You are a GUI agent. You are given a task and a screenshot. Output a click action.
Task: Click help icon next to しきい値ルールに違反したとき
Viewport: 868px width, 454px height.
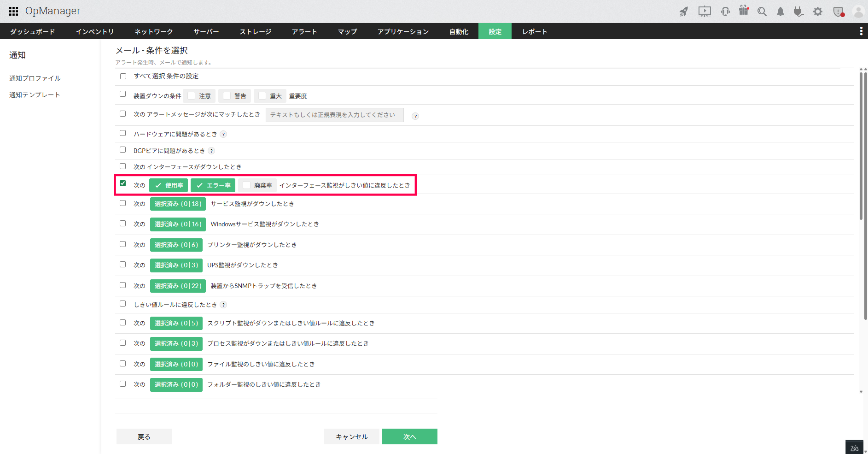(x=223, y=305)
